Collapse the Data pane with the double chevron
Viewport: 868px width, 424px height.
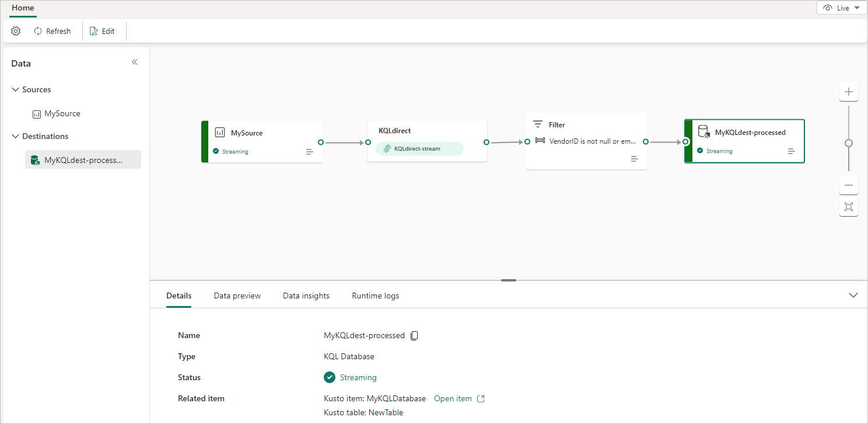tap(135, 62)
